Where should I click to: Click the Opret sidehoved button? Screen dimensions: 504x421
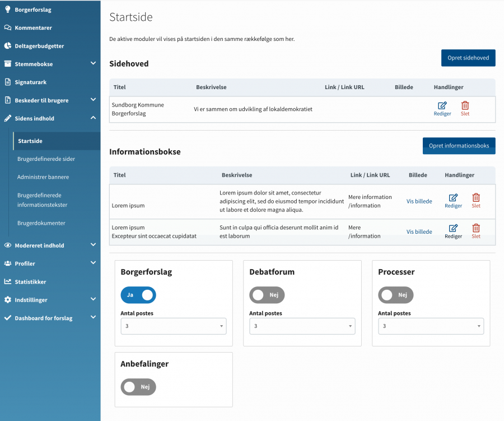click(x=468, y=58)
